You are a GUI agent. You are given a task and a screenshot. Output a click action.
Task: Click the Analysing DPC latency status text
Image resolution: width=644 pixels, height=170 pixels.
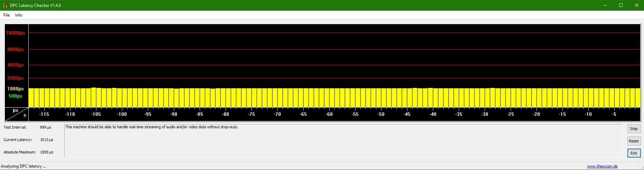23,166
